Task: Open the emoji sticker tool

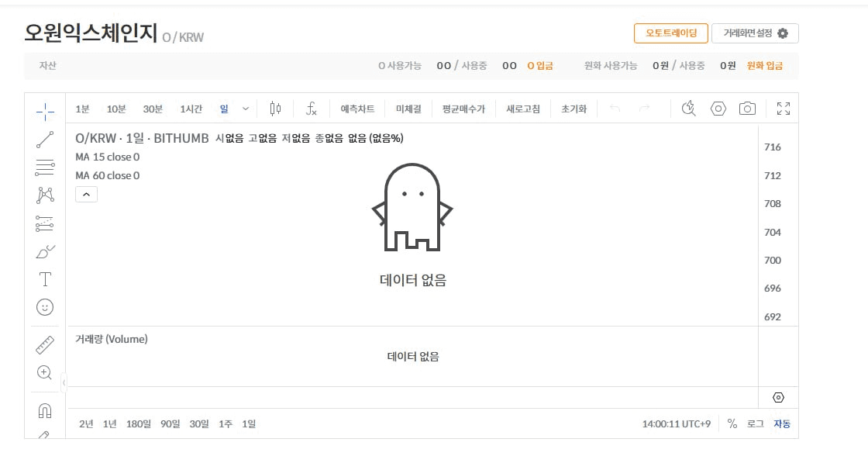Action: pos(45,307)
